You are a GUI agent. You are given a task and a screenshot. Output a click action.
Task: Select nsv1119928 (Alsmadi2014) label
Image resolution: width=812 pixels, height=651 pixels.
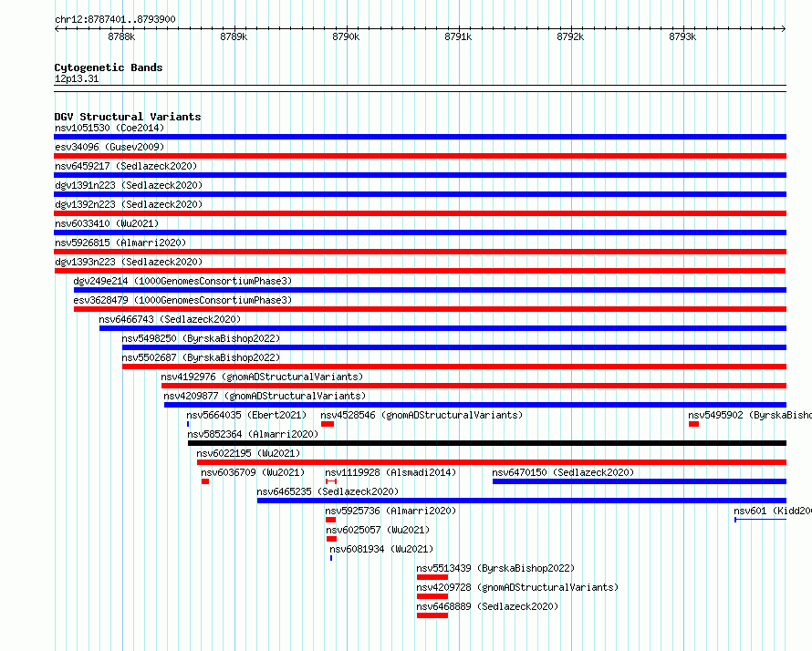tap(391, 472)
